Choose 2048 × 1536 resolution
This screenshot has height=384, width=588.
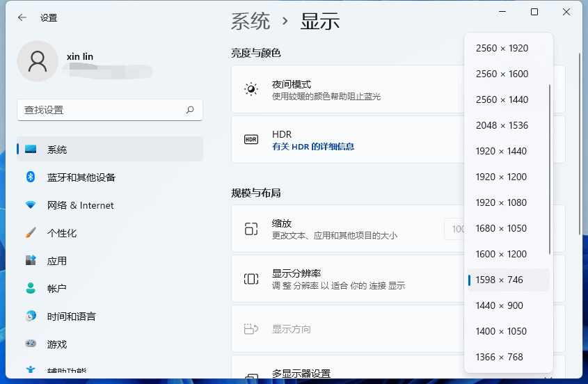coord(509,125)
